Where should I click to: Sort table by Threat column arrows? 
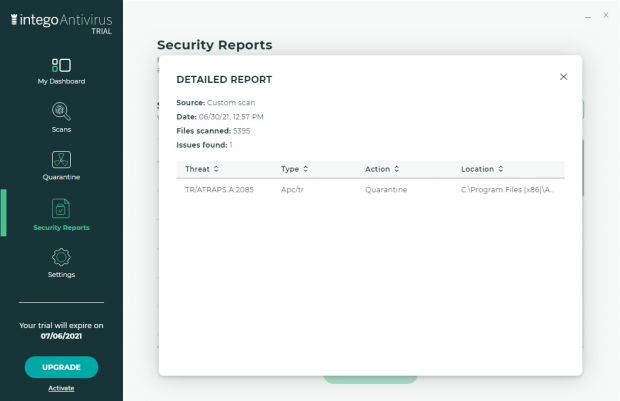[216, 169]
